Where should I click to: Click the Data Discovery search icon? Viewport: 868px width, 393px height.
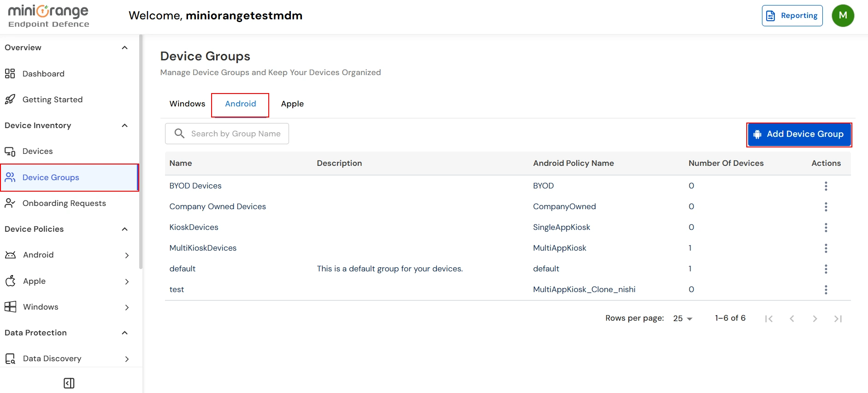click(10, 358)
